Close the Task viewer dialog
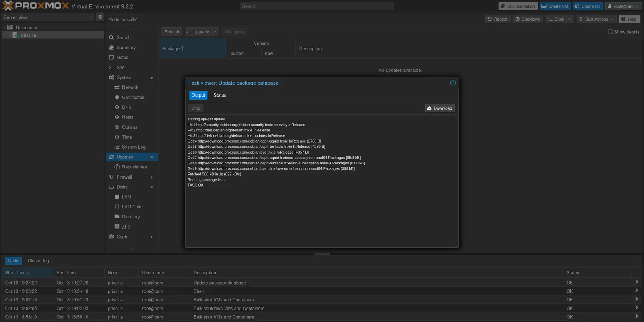644x322 pixels. (x=453, y=83)
